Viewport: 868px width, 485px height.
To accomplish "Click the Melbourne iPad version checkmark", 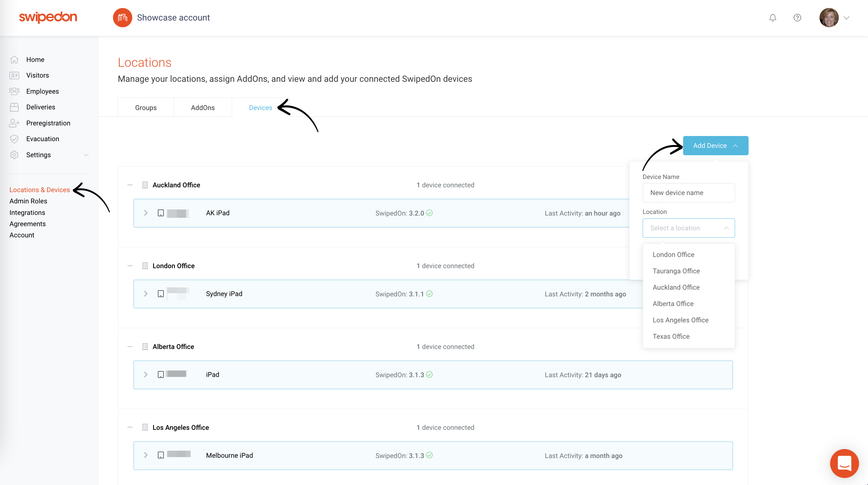I will click(429, 455).
